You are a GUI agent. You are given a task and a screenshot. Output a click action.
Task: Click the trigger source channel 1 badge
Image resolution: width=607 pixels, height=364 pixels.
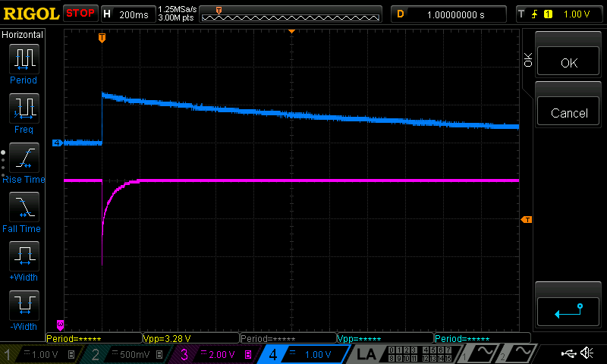coord(548,14)
